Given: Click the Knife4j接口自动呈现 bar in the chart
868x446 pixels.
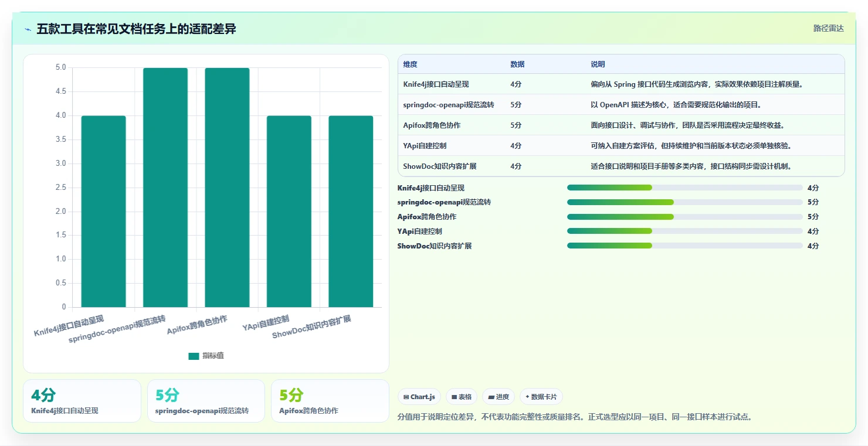Looking at the screenshot, I should point(103,211).
